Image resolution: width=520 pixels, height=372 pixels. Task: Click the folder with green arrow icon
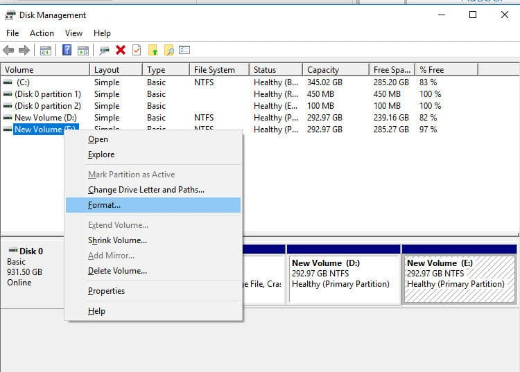tap(153, 50)
